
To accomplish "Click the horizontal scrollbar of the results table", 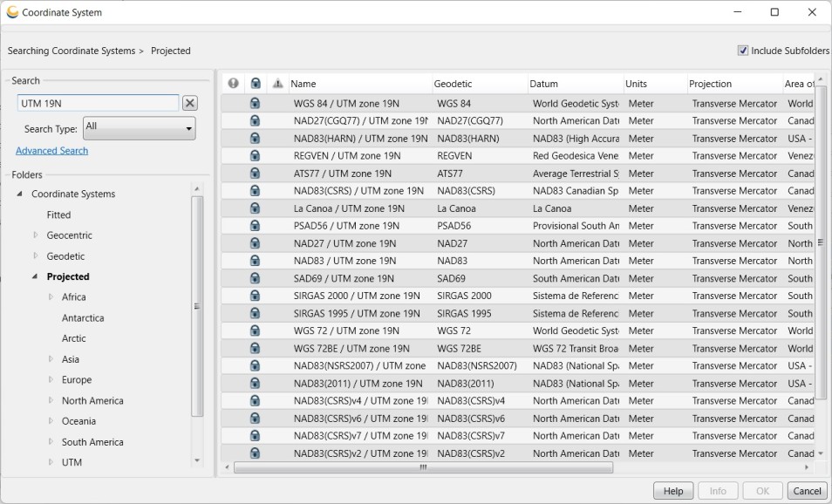I will point(423,467).
